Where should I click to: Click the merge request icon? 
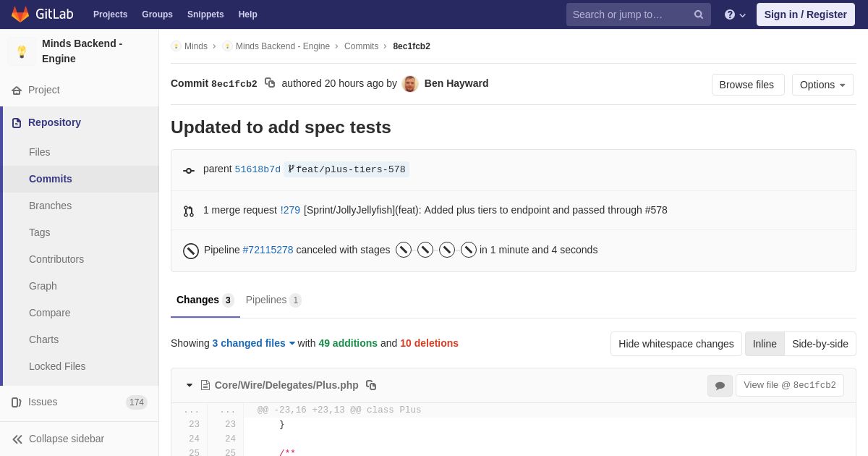[189, 211]
